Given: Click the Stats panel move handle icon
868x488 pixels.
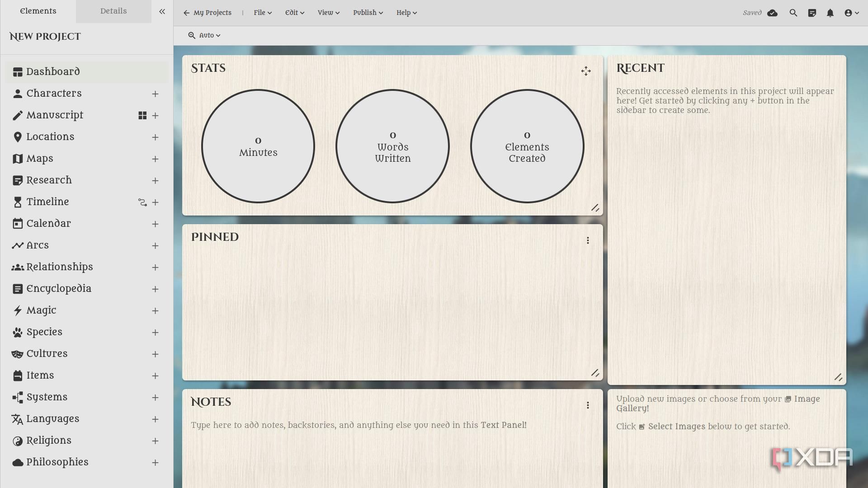Looking at the screenshot, I should [586, 71].
